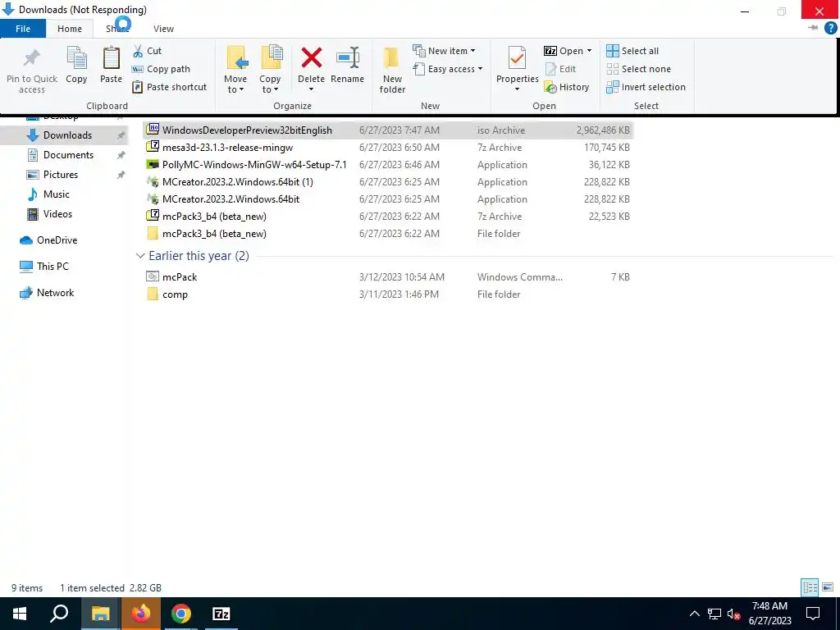Image resolution: width=840 pixels, height=630 pixels.
Task: Expand the Properties dropdown arrow
Action: pos(517,89)
